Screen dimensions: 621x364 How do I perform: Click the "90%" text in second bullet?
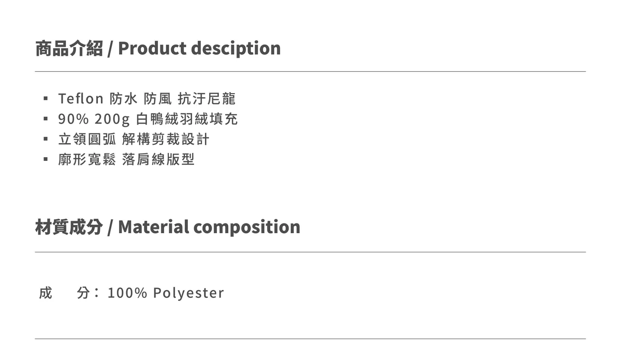click(x=73, y=119)
